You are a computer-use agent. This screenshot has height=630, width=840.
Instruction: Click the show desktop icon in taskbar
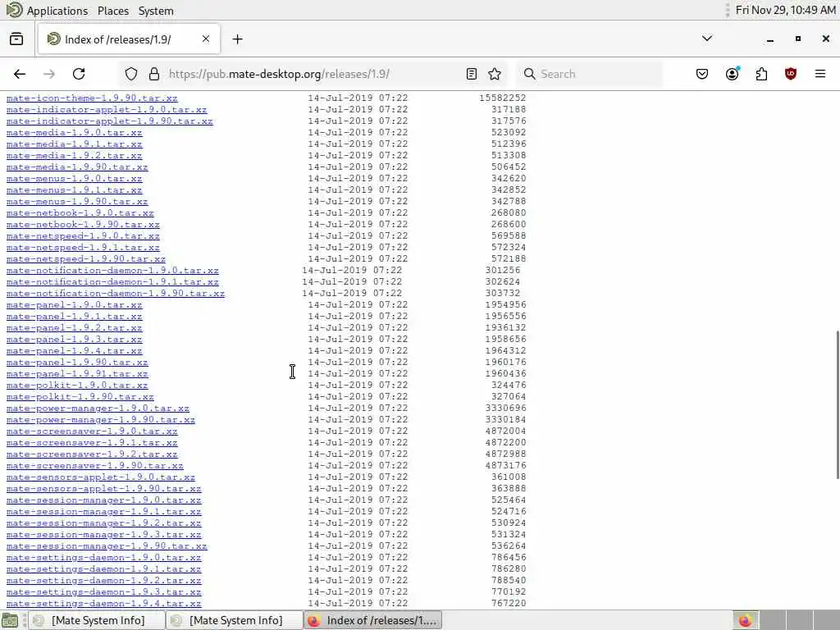tap(10, 620)
